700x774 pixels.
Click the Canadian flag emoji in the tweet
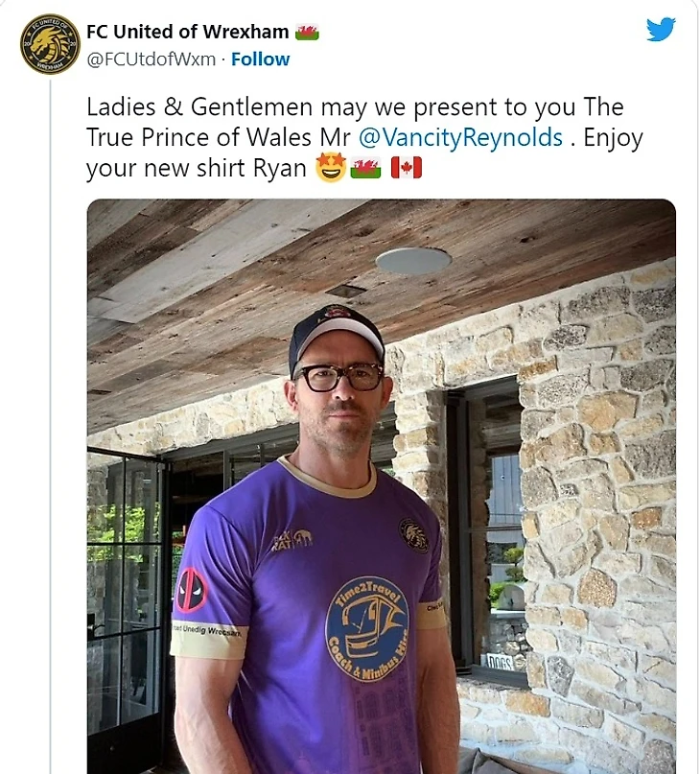pos(406,169)
